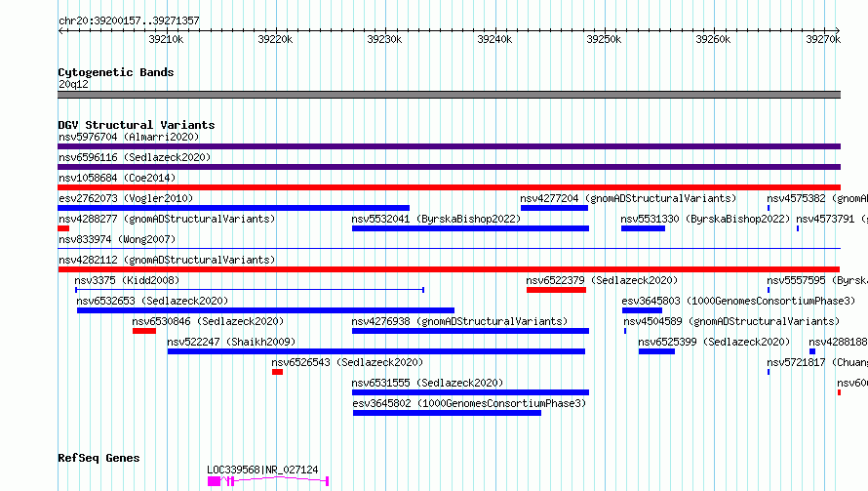This screenshot has width=868, height=491.
Task: Open nsv4573791 variant label
Action: 832,219
